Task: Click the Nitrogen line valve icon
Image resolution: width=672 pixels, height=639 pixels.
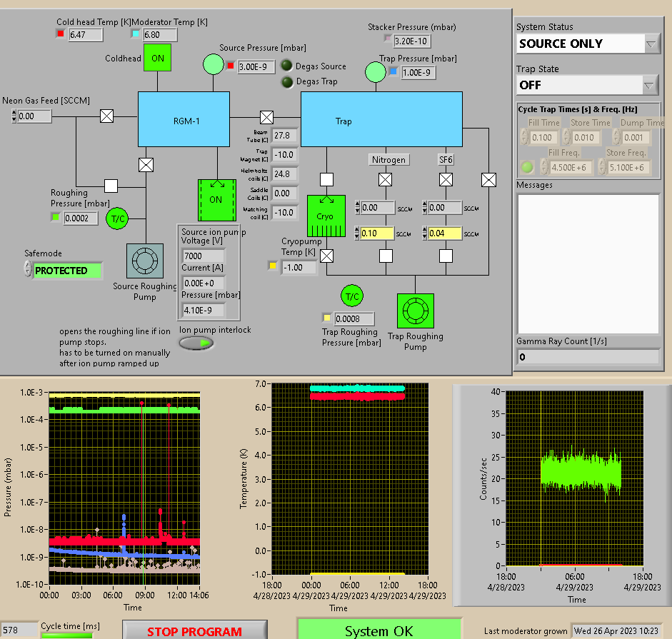Action: (386, 179)
